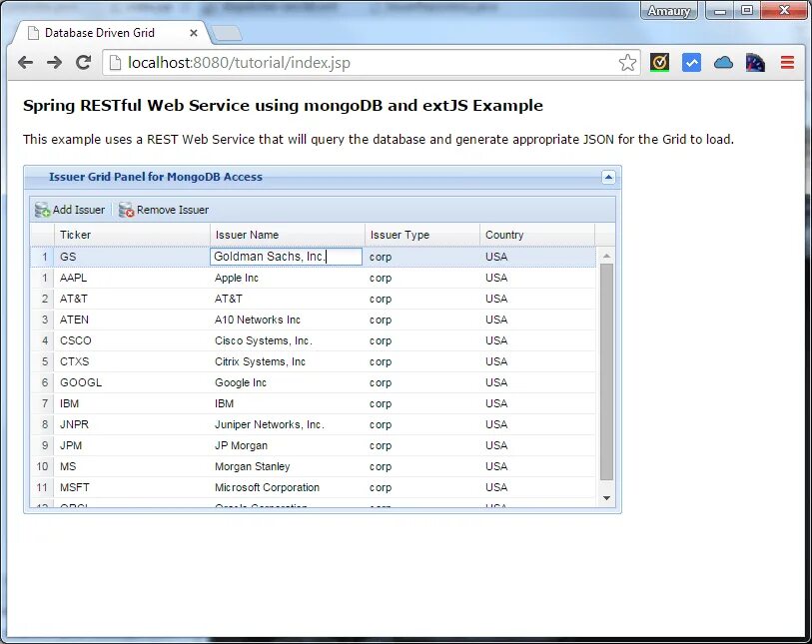Click row number 7 cell

42,403
